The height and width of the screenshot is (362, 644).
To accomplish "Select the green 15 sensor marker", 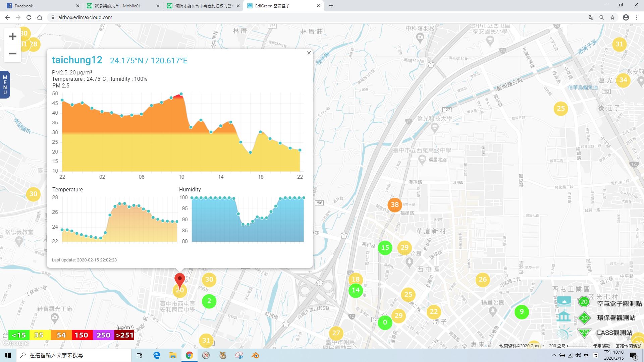I will click(x=385, y=248).
